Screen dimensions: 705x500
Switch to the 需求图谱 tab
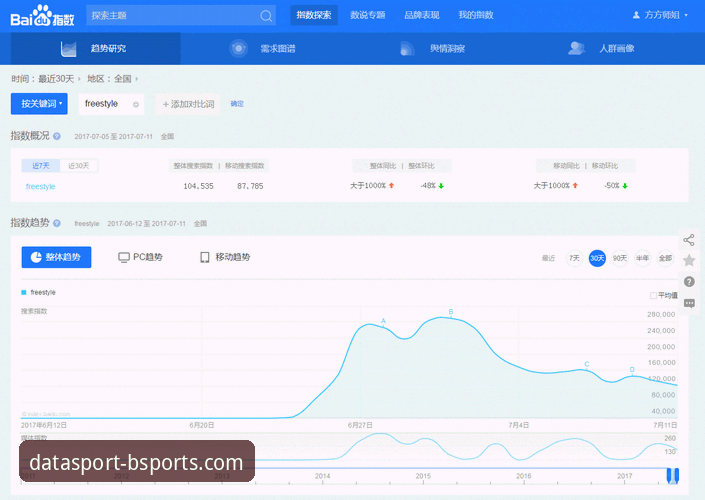(277, 49)
